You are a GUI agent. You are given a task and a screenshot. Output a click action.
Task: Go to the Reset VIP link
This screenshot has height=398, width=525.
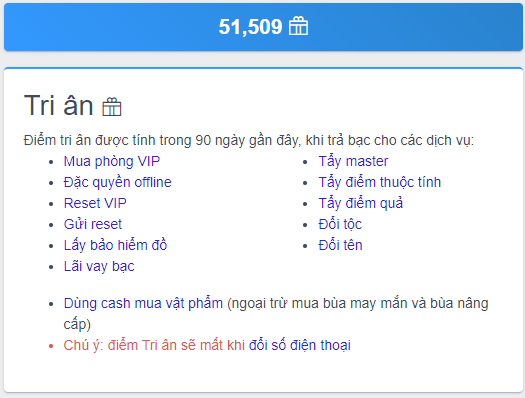[95, 203]
